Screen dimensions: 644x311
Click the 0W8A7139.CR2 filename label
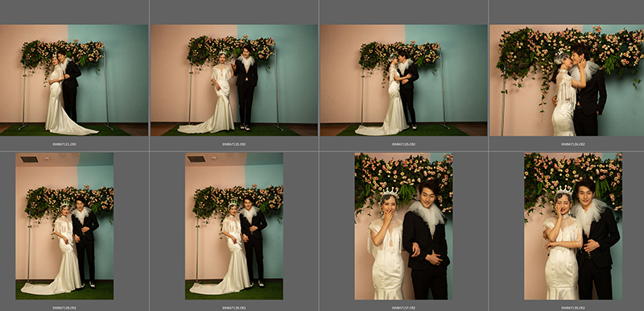(x=573, y=308)
